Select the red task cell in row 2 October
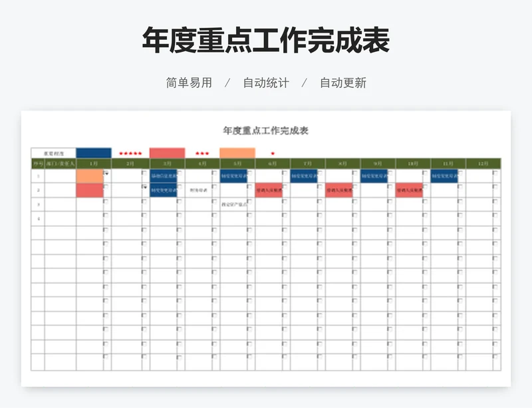Viewport: 532px width, 408px height. 410,190
